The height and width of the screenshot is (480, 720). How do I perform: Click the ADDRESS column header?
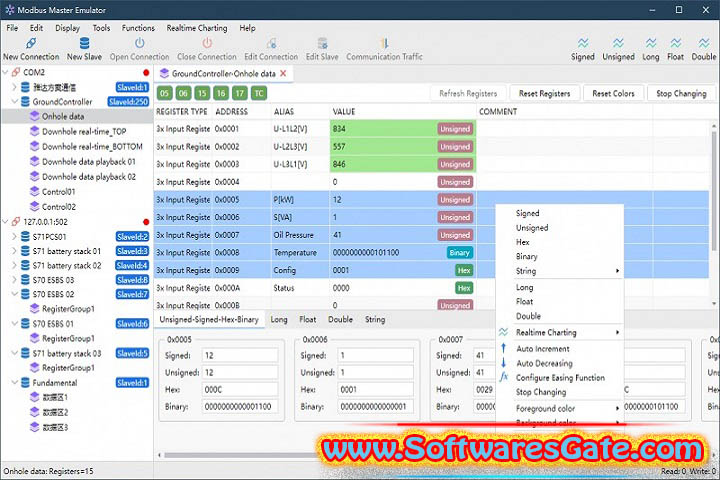pos(231,112)
